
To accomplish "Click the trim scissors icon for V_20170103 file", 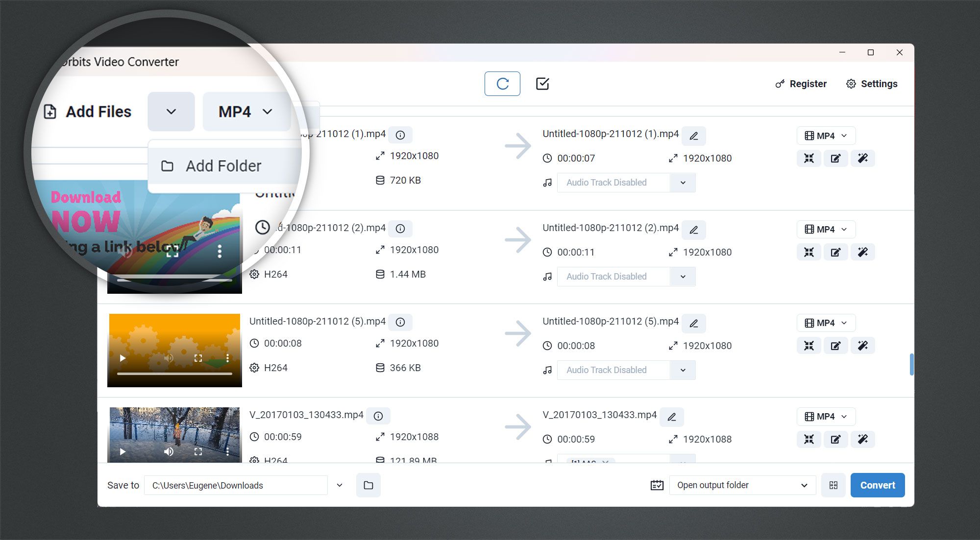I will click(808, 439).
